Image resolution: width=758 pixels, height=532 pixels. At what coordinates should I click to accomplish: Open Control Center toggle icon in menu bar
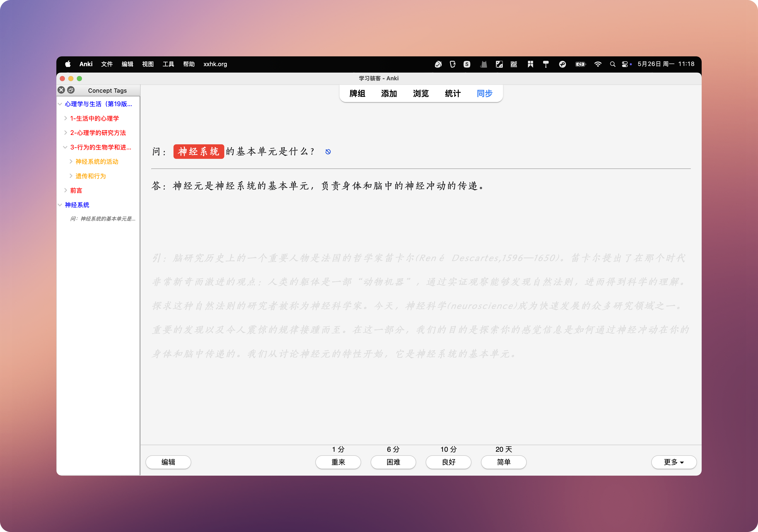point(625,64)
